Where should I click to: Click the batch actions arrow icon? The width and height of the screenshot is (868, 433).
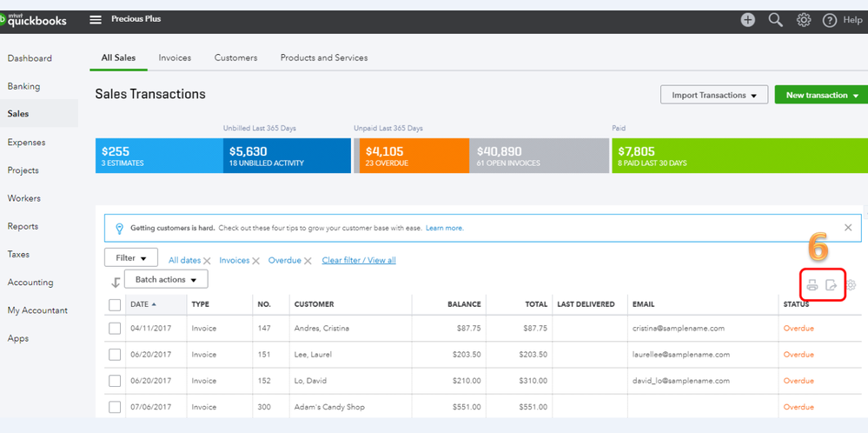[x=116, y=283]
